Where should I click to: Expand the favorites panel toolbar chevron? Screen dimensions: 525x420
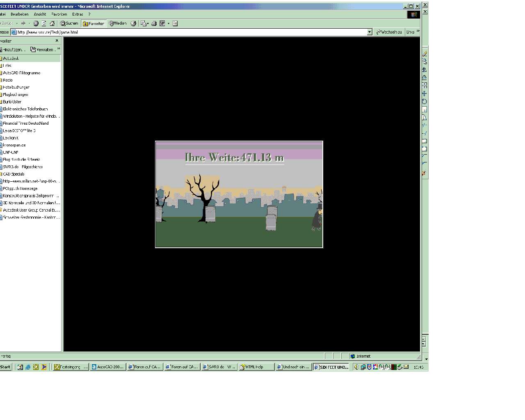pos(59,49)
